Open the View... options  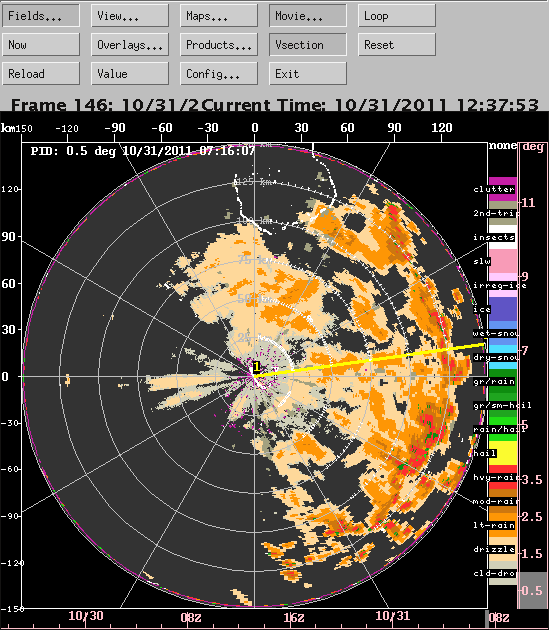click(x=130, y=16)
